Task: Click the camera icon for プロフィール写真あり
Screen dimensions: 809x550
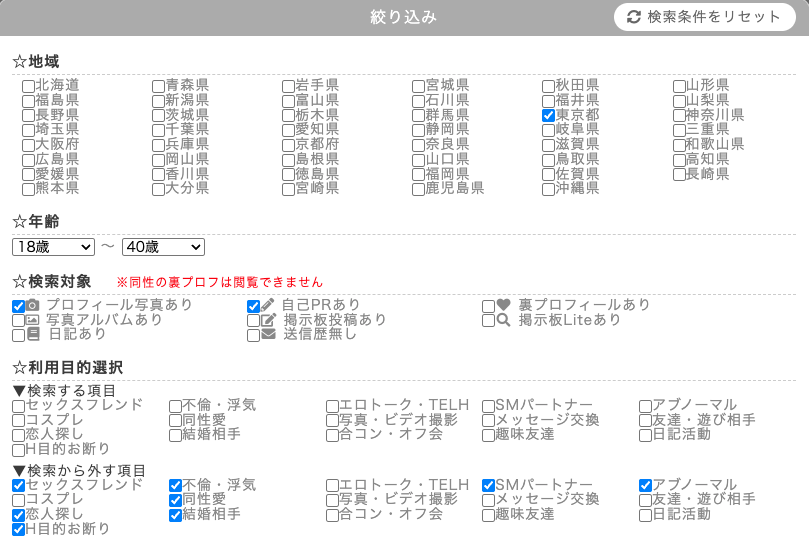Action: pos(33,305)
